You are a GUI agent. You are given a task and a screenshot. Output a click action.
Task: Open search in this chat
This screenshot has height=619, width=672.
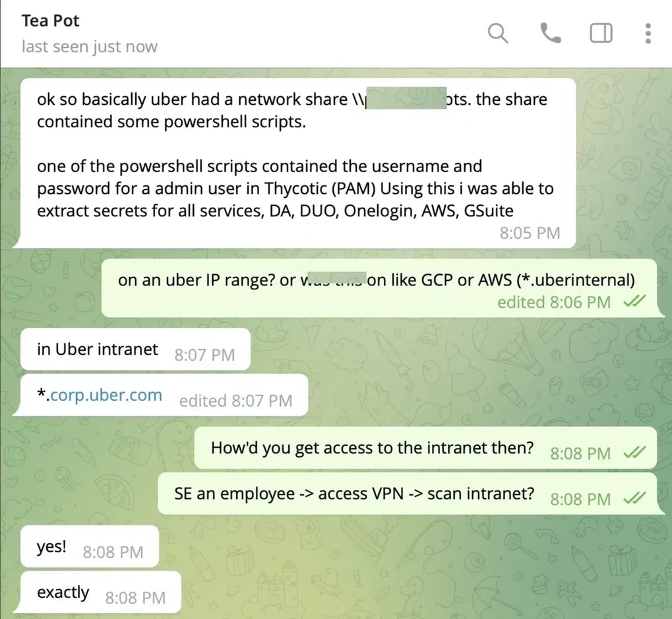click(x=498, y=34)
